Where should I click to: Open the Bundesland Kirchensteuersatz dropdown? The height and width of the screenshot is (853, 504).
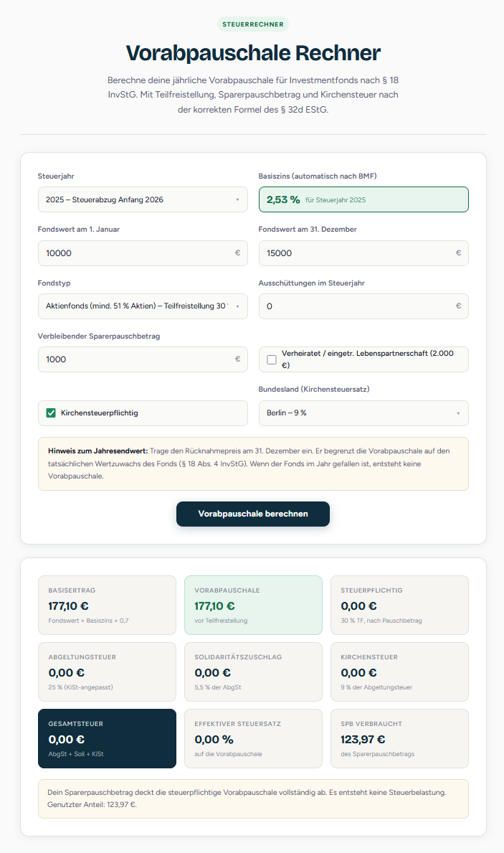[x=363, y=413]
